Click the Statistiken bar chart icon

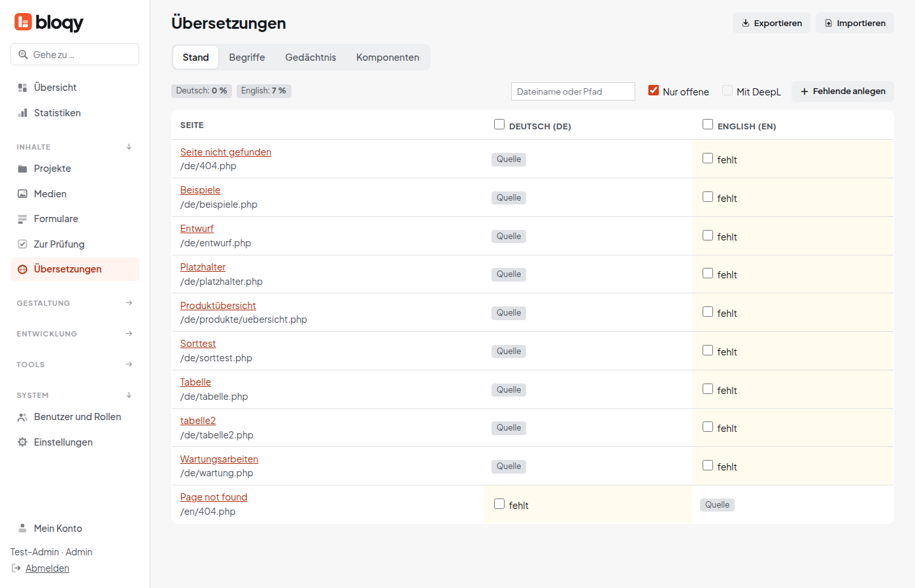pyautogui.click(x=22, y=113)
